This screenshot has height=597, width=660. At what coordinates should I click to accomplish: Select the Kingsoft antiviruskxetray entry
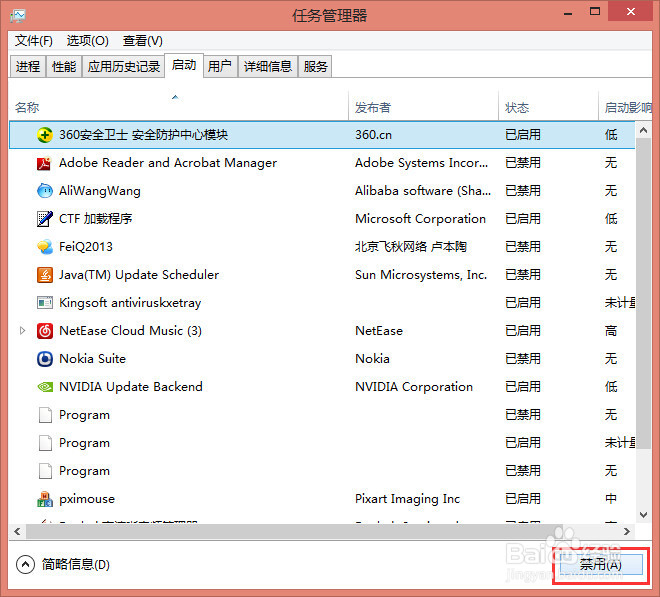tap(322, 303)
